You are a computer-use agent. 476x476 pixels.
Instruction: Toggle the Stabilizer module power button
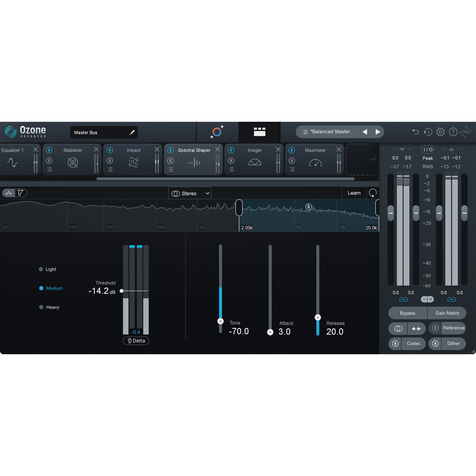tap(49, 150)
